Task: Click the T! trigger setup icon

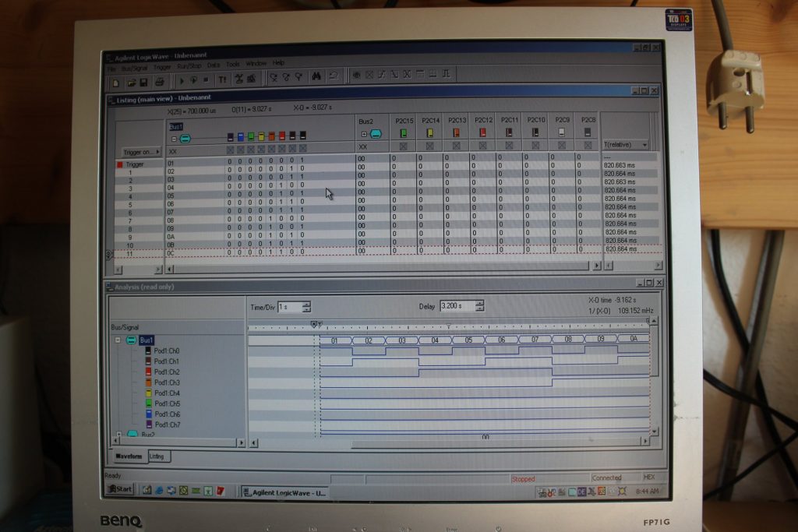Action: pyautogui.click(x=222, y=79)
